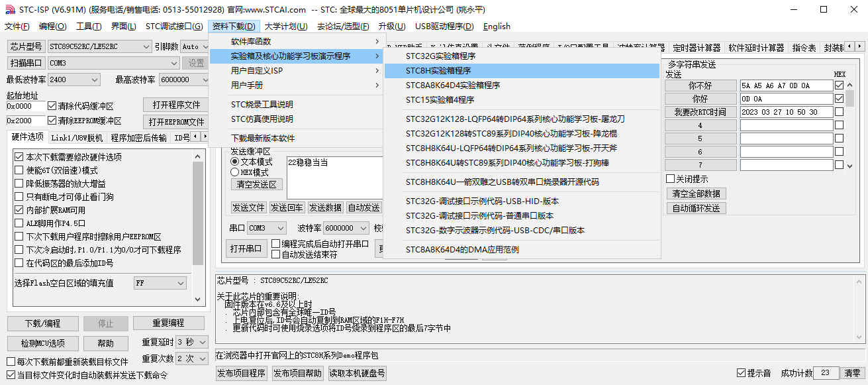
Task: Toggle 内部扩展RAM可用 checkbox
Action: pyautogui.click(x=19, y=210)
